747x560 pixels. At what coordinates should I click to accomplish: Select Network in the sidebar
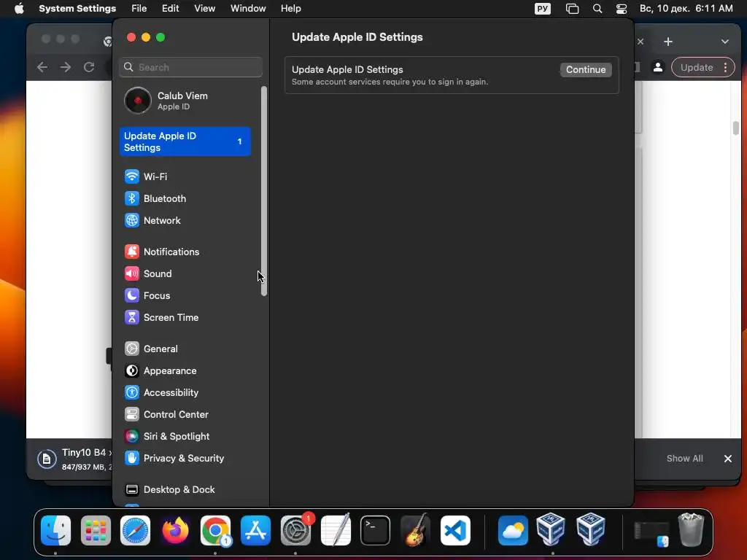pos(185,220)
